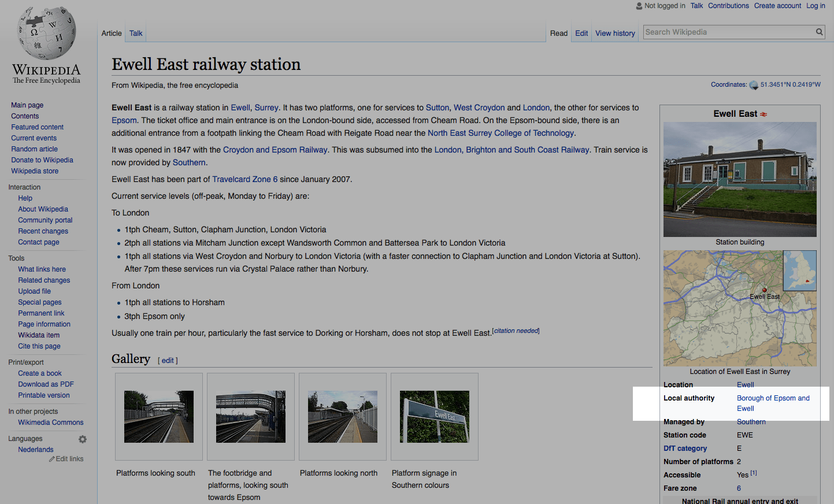Open the language settings gear icon
Image resolution: width=834 pixels, height=504 pixels.
(x=83, y=439)
